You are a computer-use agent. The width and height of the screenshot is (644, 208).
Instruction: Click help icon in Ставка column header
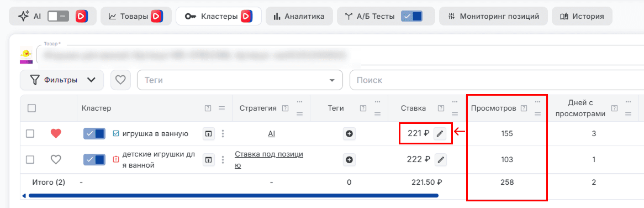pos(441,108)
